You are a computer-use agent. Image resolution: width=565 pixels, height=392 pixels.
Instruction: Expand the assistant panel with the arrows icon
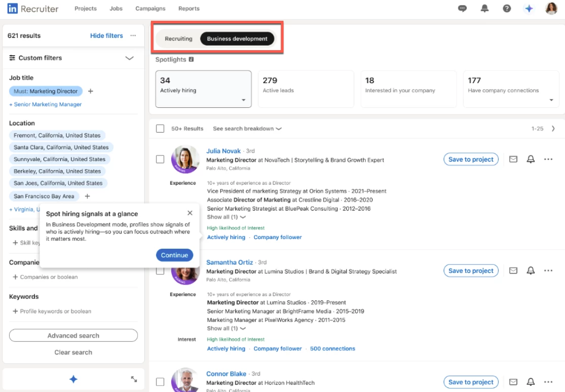(x=134, y=379)
